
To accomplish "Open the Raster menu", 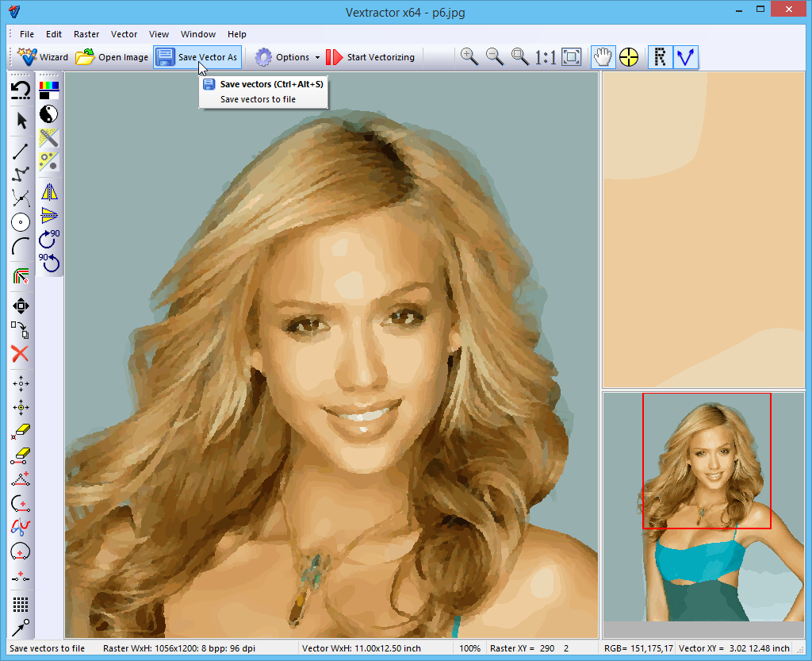I will pyautogui.click(x=86, y=34).
